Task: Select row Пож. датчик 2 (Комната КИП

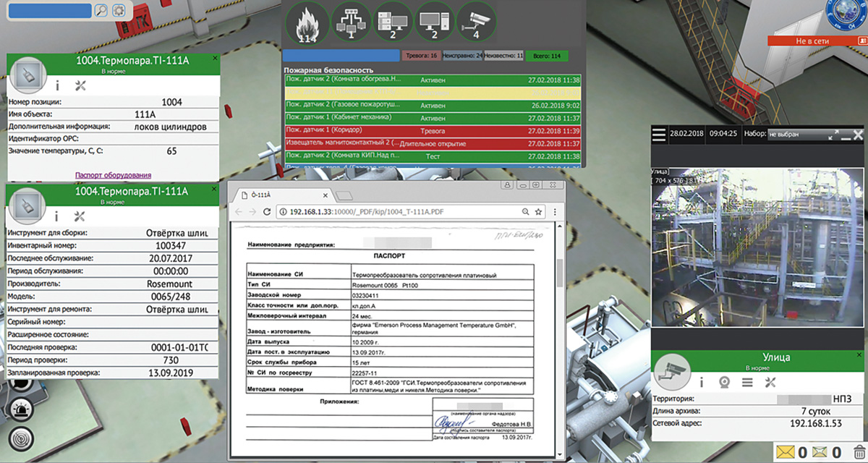Action: point(433,156)
